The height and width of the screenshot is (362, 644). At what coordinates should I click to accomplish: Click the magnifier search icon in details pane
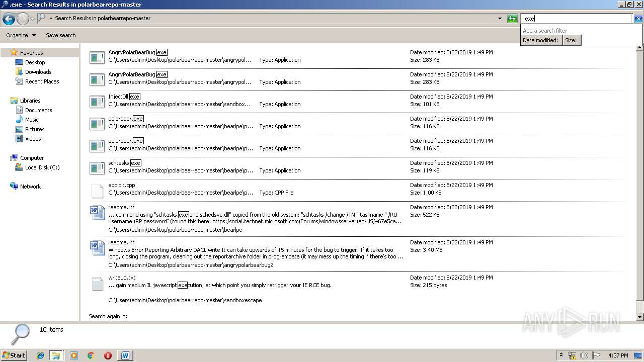coord(21,334)
